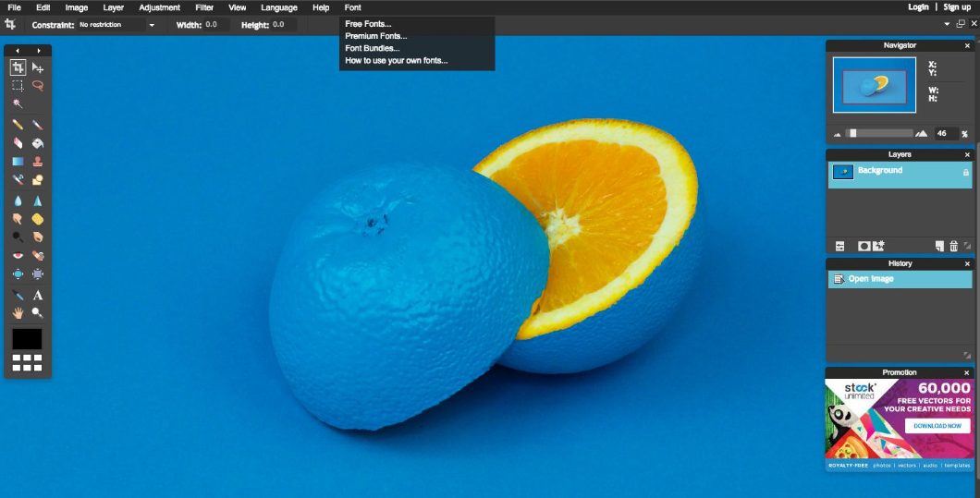This screenshot has height=498, width=980.
Task: Select the Dodge tool
Action: tap(18, 237)
